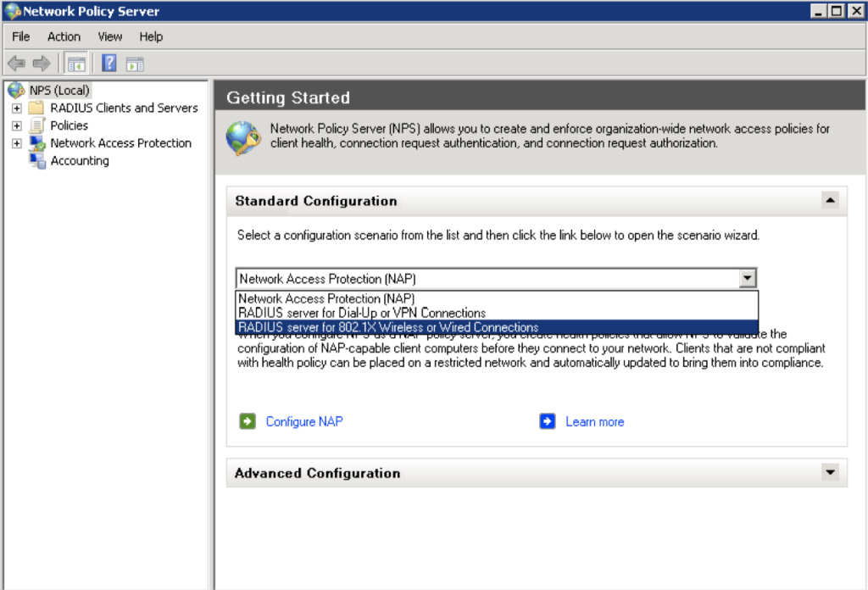This screenshot has width=868, height=590.
Task: Click the Configure NAP link
Action: (x=304, y=422)
